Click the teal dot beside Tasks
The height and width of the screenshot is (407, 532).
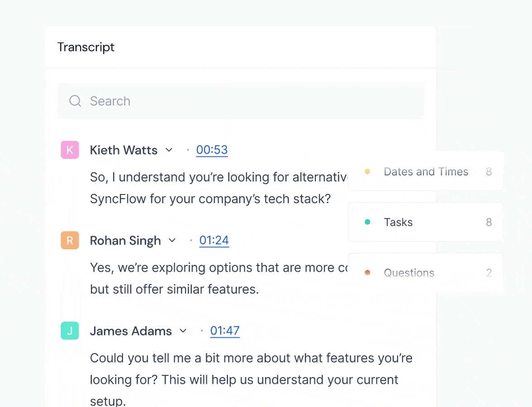368,222
